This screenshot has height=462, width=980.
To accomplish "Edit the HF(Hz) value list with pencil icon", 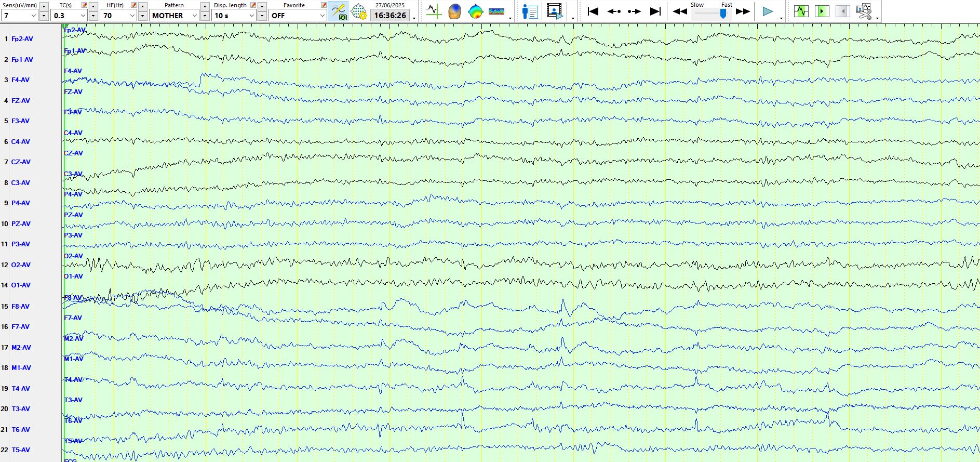I will (x=134, y=5).
